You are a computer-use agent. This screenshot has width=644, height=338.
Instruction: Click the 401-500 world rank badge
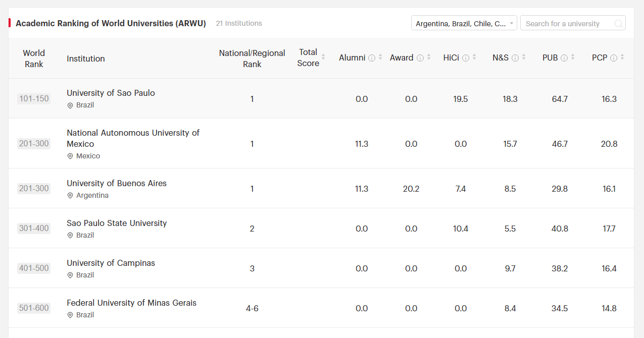[x=34, y=268]
